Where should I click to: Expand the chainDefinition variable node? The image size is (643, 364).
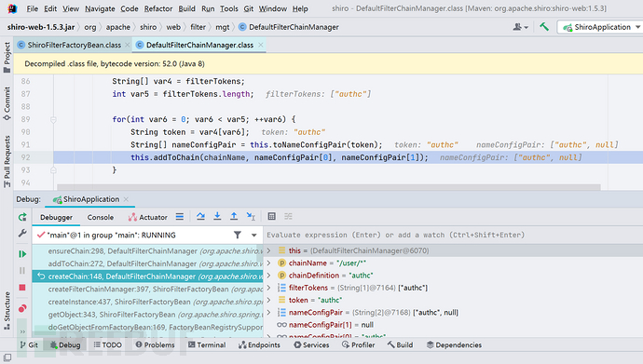pos(269,276)
